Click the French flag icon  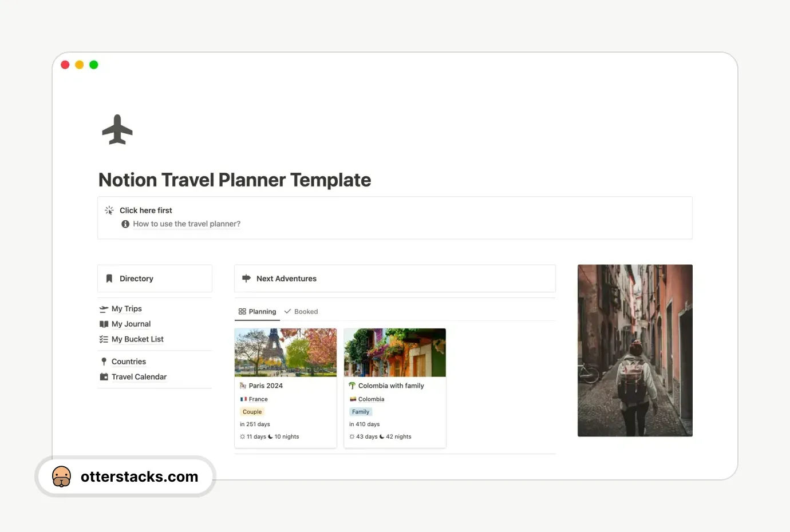click(x=243, y=399)
